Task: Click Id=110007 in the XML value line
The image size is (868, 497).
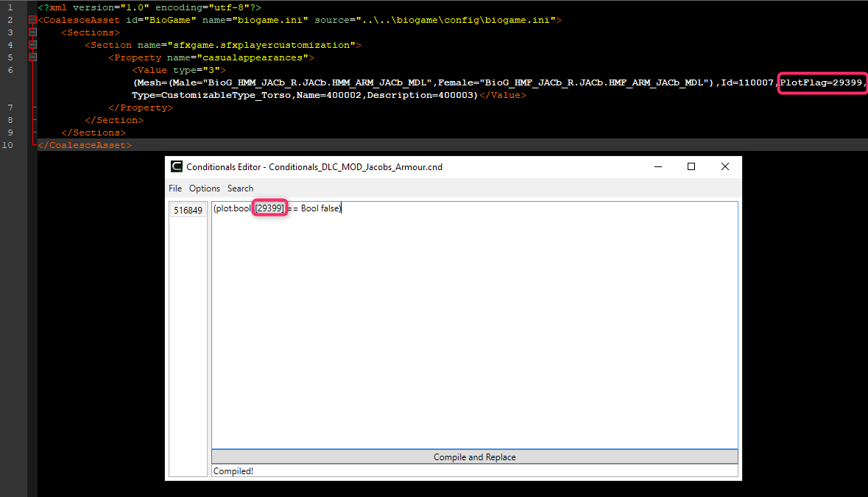Action: (747, 82)
